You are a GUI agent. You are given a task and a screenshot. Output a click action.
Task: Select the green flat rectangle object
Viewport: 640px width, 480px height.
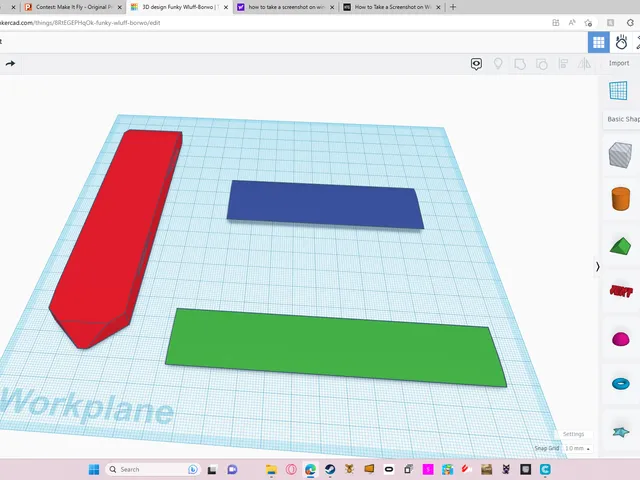335,347
